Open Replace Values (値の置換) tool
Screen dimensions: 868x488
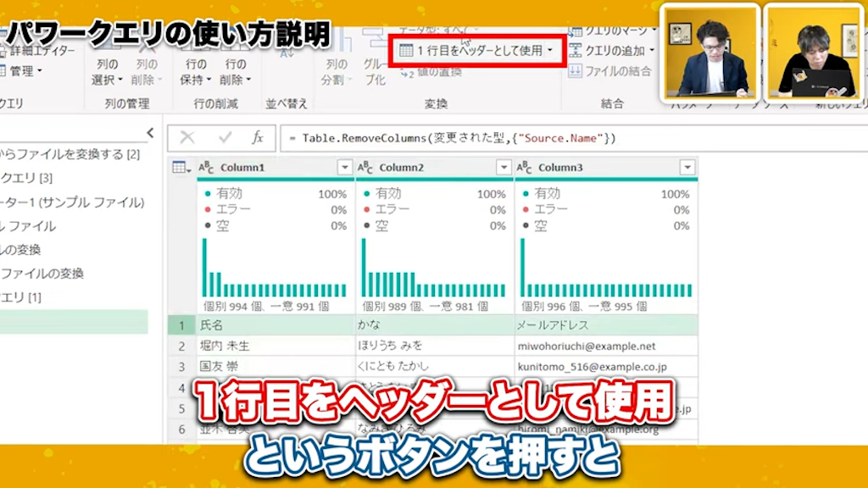click(x=434, y=73)
